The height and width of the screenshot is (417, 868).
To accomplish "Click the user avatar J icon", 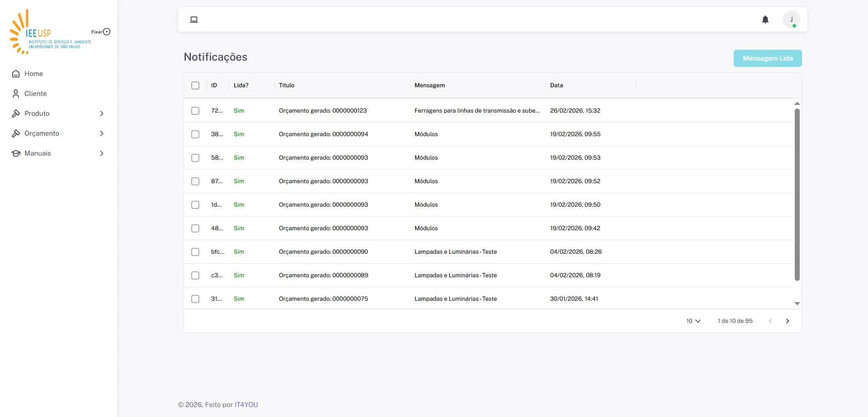I will [x=792, y=19].
